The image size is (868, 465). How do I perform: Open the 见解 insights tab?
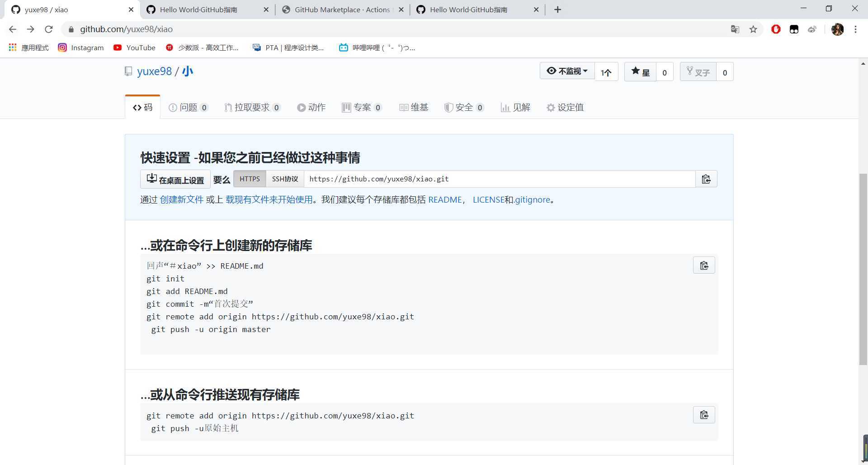point(515,107)
